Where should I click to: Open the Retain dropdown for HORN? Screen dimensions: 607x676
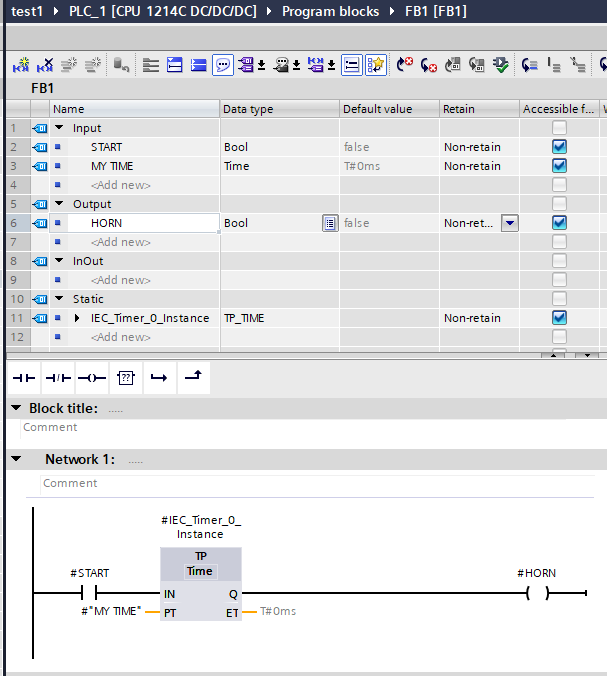point(510,223)
